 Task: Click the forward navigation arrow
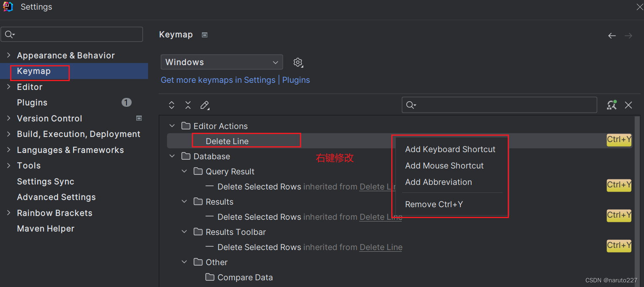tap(628, 36)
